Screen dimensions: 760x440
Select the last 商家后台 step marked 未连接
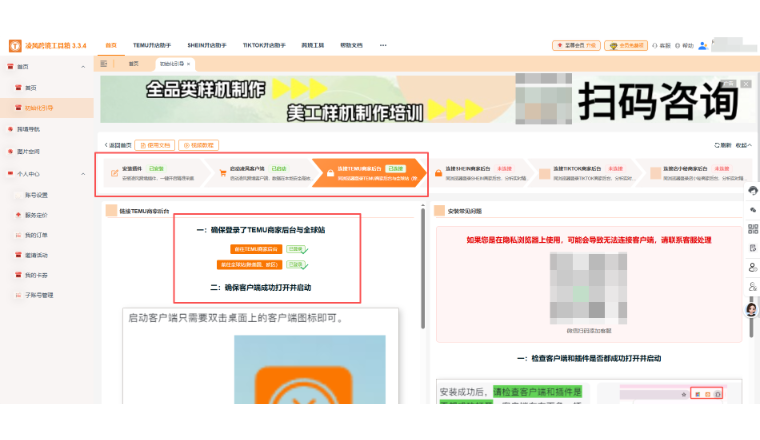click(697, 173)
